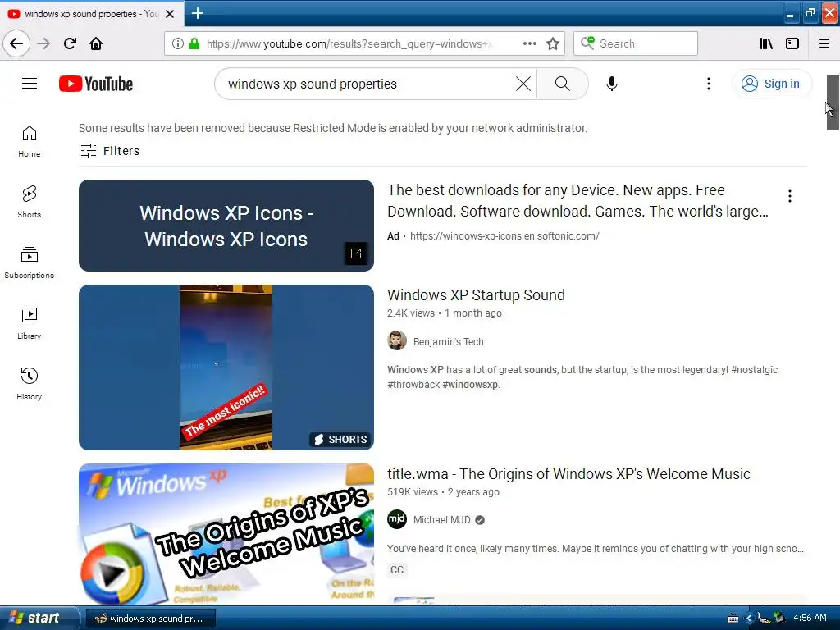
Task: Close the 'windows xp sound properties' tab
Action: (170, 14)
